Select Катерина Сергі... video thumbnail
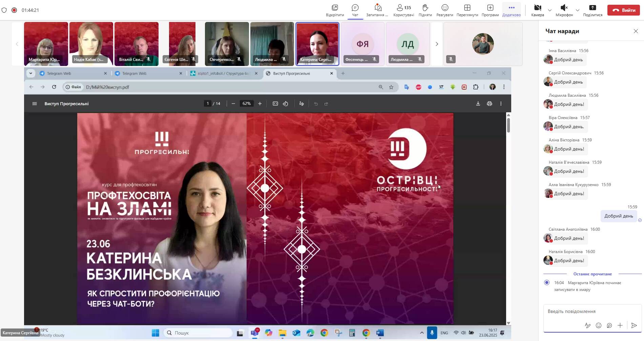The image size is (644, 341). (317, 44)
